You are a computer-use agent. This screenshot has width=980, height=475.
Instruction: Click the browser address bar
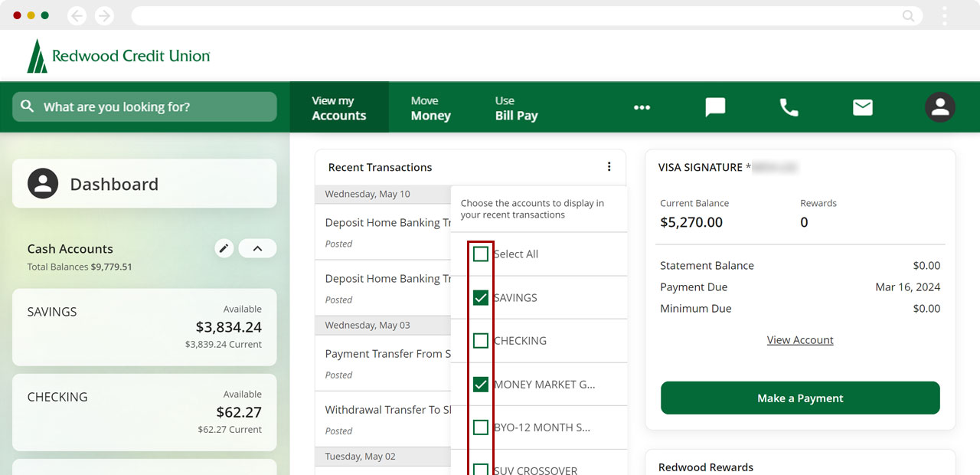tap(527, 15)
